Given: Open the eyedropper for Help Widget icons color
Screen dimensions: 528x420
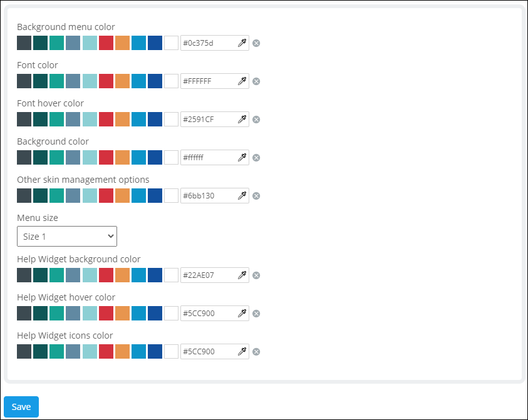Looking at the screenshot, I should point(242,351).
